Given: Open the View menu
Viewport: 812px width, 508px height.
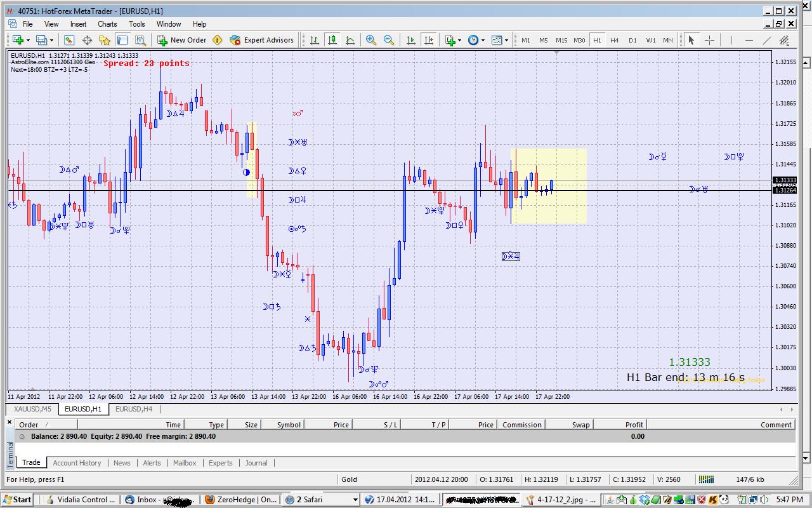Looking at the screenshot, I should 51,24.
